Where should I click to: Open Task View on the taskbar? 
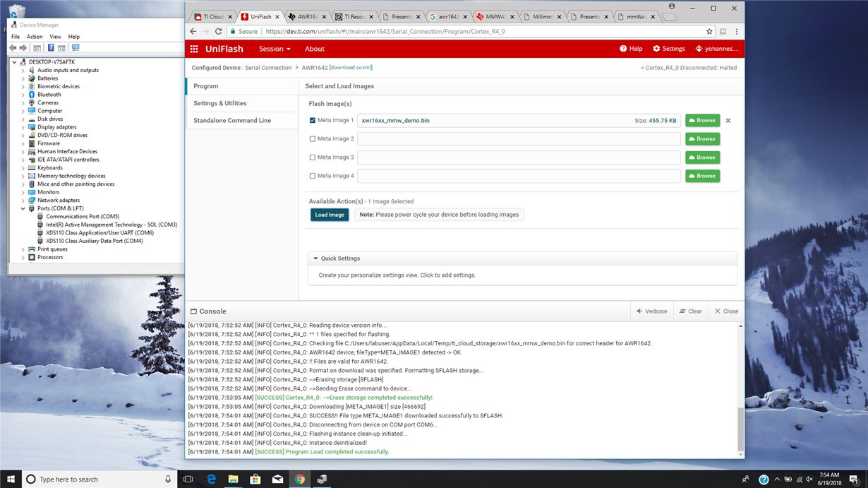pos(188,479)
